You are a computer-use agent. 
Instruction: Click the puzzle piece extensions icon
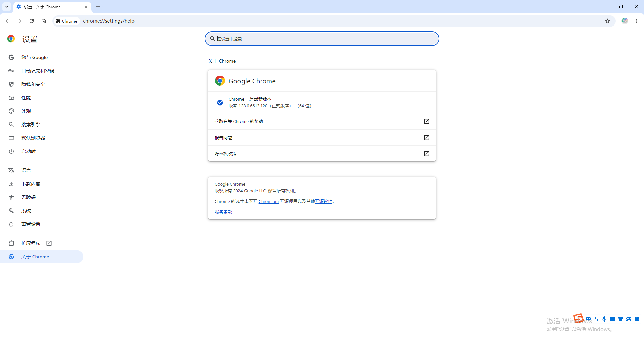coord(11,243)
